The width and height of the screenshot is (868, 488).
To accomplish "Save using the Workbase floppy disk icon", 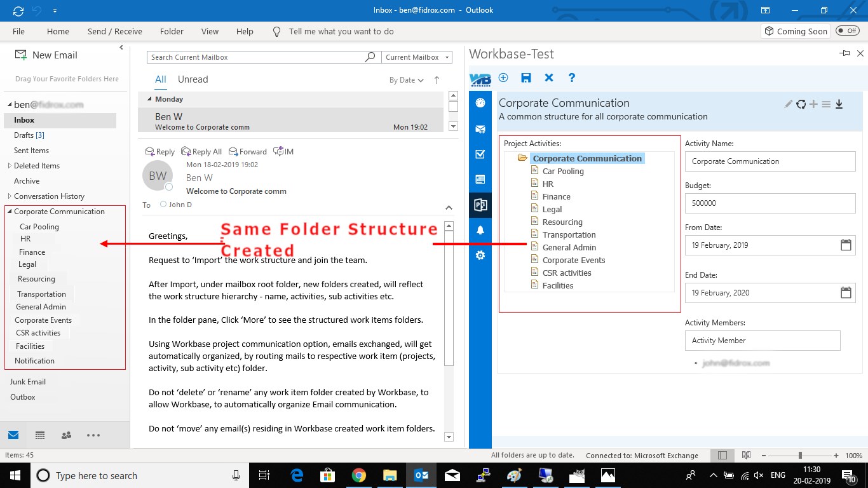I will 526,78.
